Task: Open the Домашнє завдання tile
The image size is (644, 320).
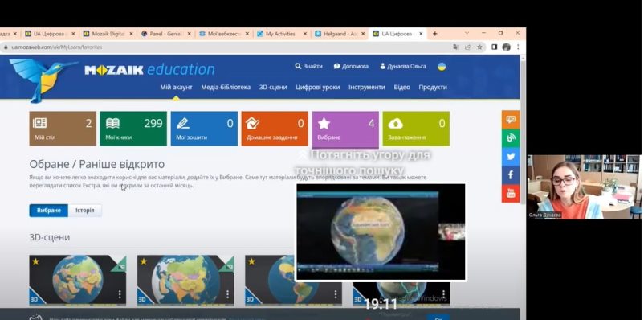Action: [275, 129]
